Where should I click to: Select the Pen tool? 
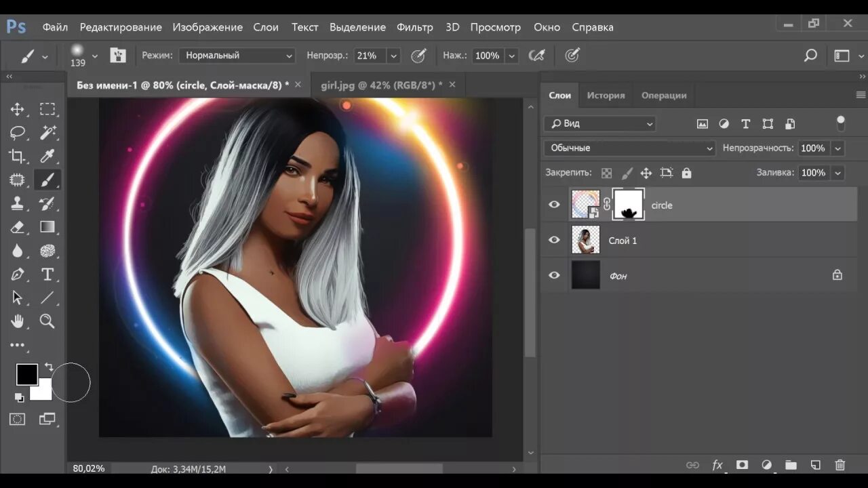[x=18, y=274]
